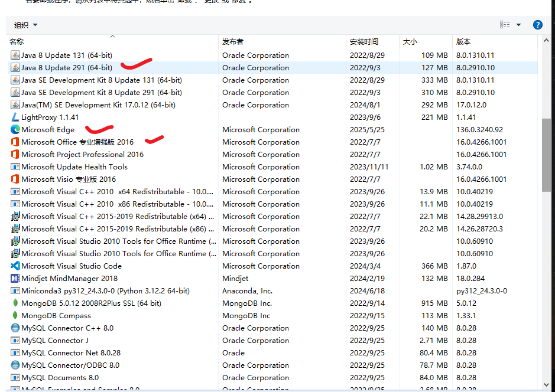The width and height of the screenshot is (555, 392).
Task: Sort by the 名称 column header
Action: 112,41
